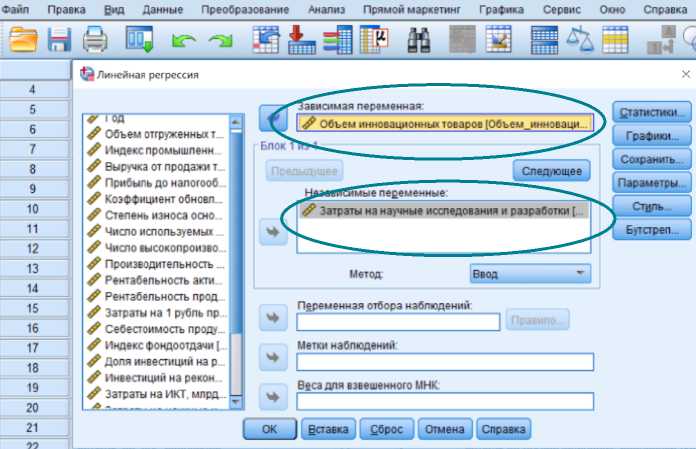Screen dimensions: 696x449
Task: Select Коэффициент обновл... variable
Action: [157, 199]
